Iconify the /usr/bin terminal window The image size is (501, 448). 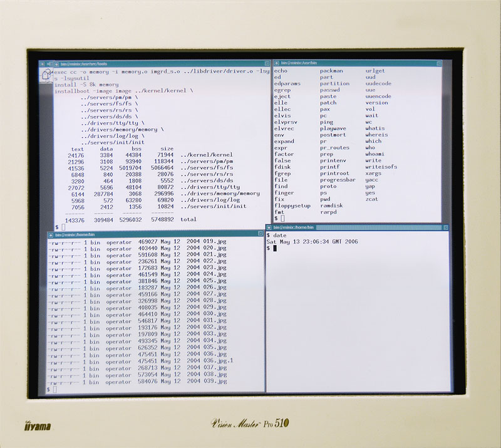click(276, 63)
